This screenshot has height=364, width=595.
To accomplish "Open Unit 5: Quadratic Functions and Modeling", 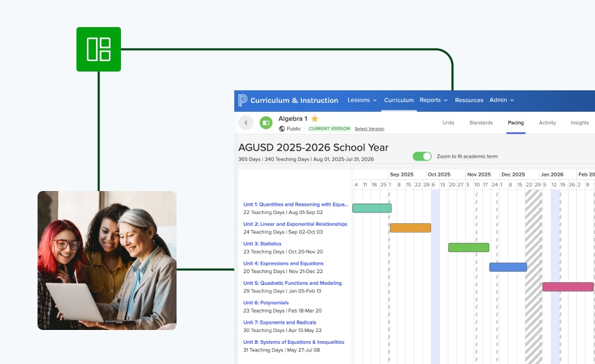I will 293,283.
